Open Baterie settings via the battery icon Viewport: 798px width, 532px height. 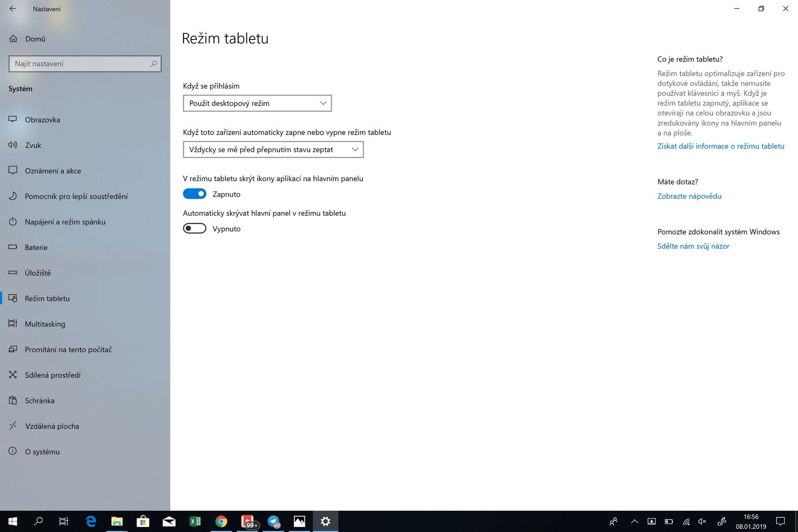[x=669, y=521]
